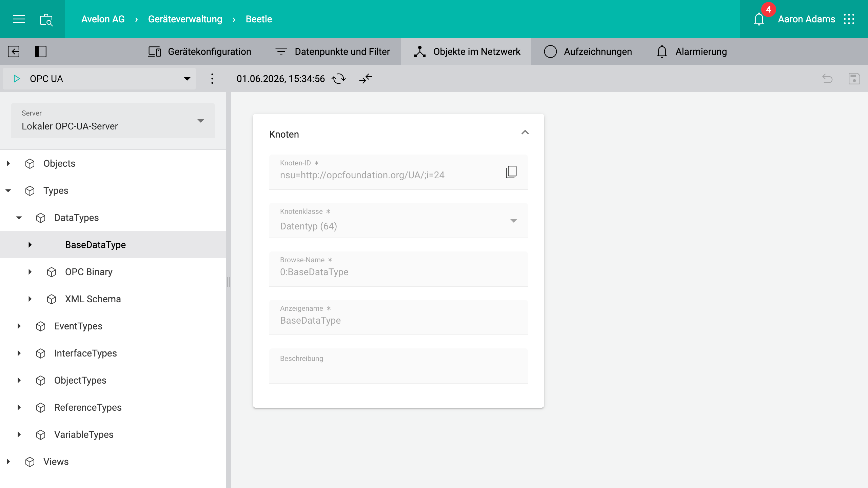Image resolution: width=868 pixels, height=488 pixels.
Task: Click the device search icon in header
Action: coord(46,20)
